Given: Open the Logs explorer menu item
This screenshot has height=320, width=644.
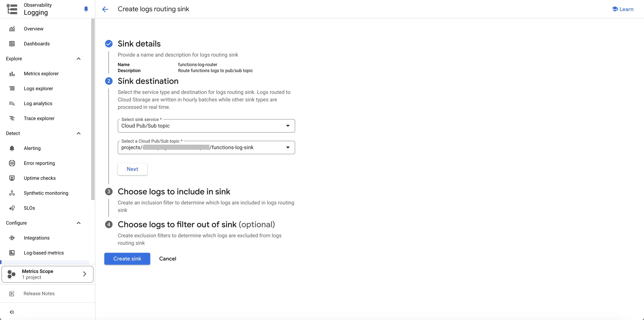Looking at the screenshot, I should click(x=39, y=88).
